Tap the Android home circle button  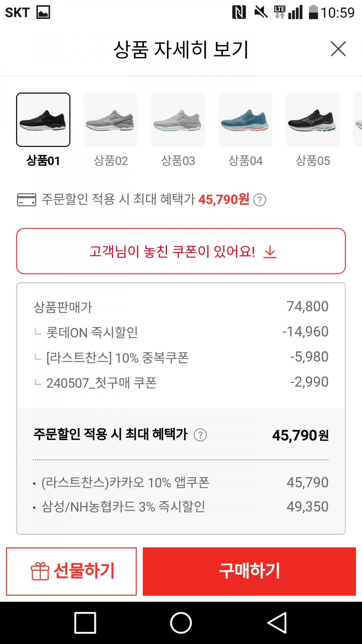(181, 623)
